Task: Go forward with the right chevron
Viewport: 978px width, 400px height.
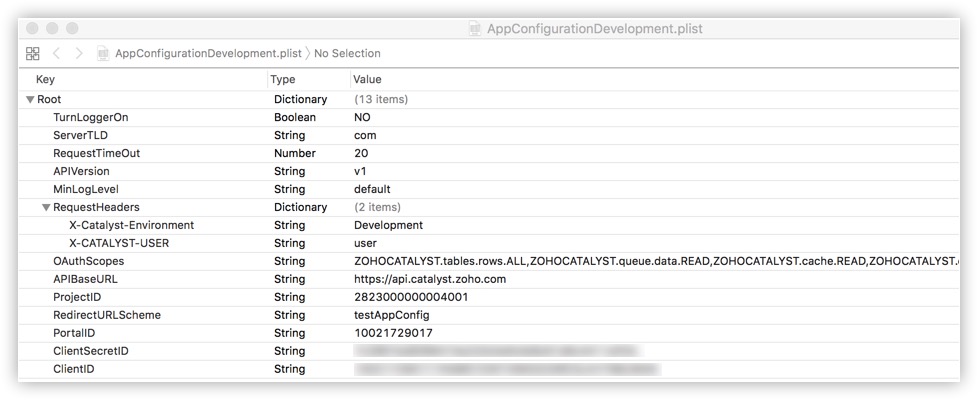Action: click(x=78, y=53)
